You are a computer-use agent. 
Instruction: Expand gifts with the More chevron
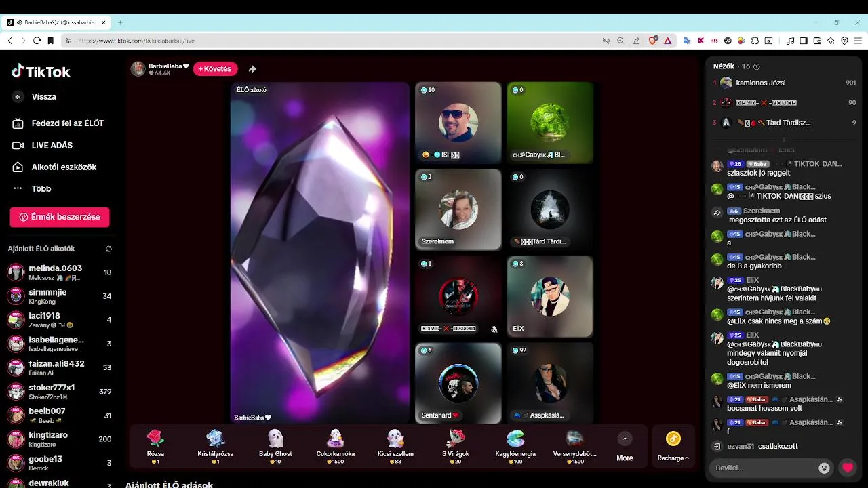pyautogui.click(x=625, y=439)
